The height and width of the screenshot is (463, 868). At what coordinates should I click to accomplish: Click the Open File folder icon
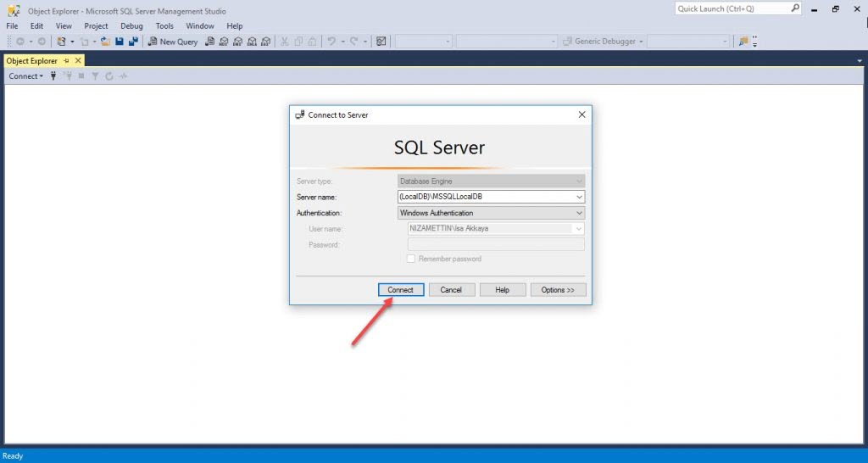click(x=106, y=42)
